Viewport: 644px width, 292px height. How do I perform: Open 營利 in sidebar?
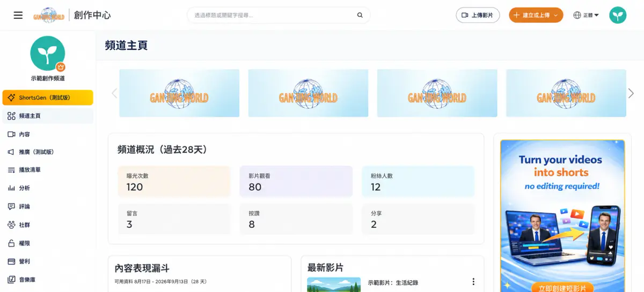[48, 261]
